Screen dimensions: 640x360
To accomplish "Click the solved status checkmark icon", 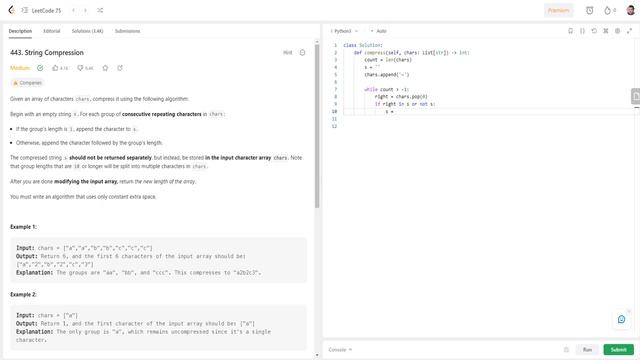I will [x=40, y=68].
